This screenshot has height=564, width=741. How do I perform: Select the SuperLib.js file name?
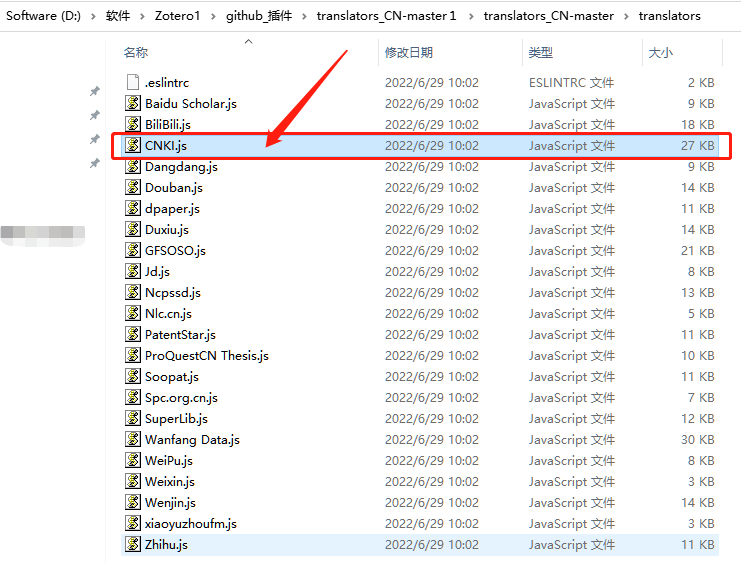(x=176, y=419)
